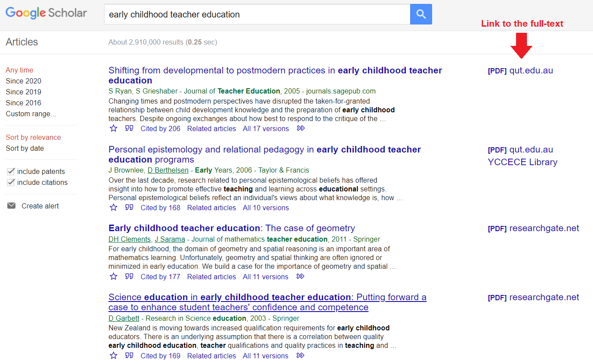This screenshot has width=593, height=364.
Task: Filter results Since 2019
Action: (x=24, y=92)
